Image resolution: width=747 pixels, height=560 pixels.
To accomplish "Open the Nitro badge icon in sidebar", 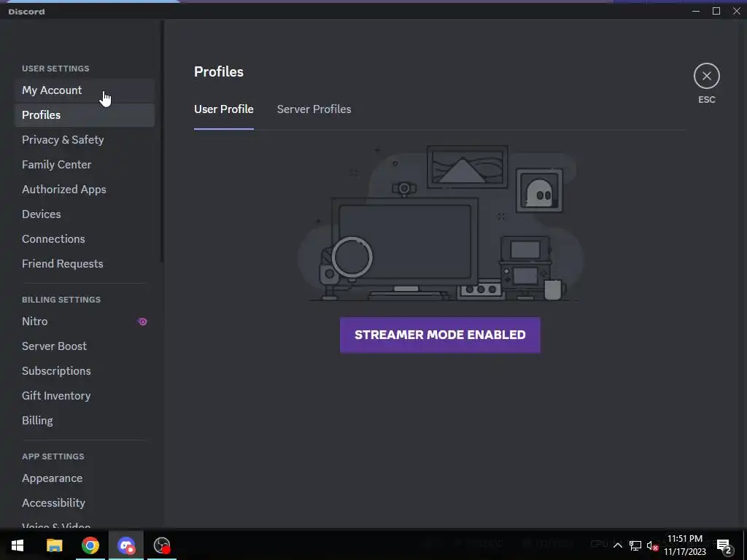I will pyautogui.click(x=142, y=322).
